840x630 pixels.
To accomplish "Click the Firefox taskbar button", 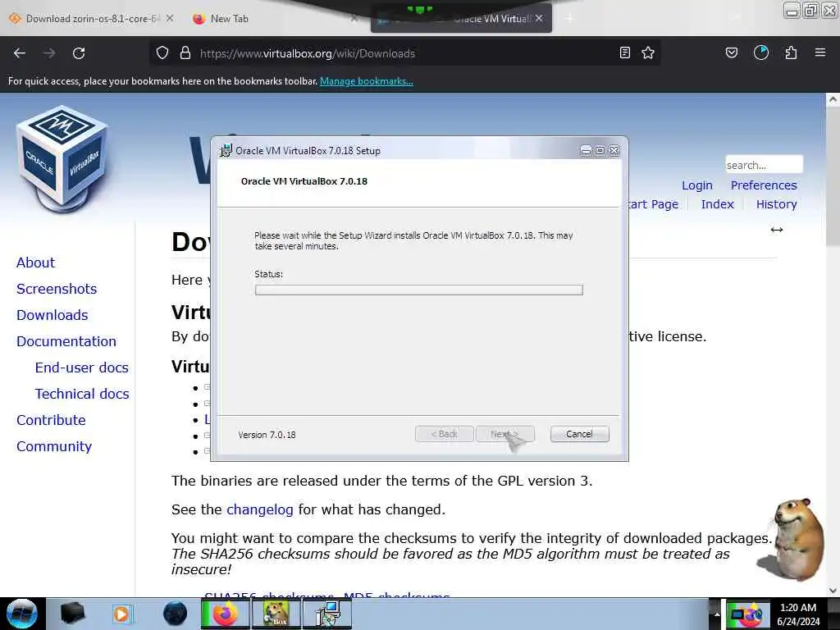I will coord(225,614).
